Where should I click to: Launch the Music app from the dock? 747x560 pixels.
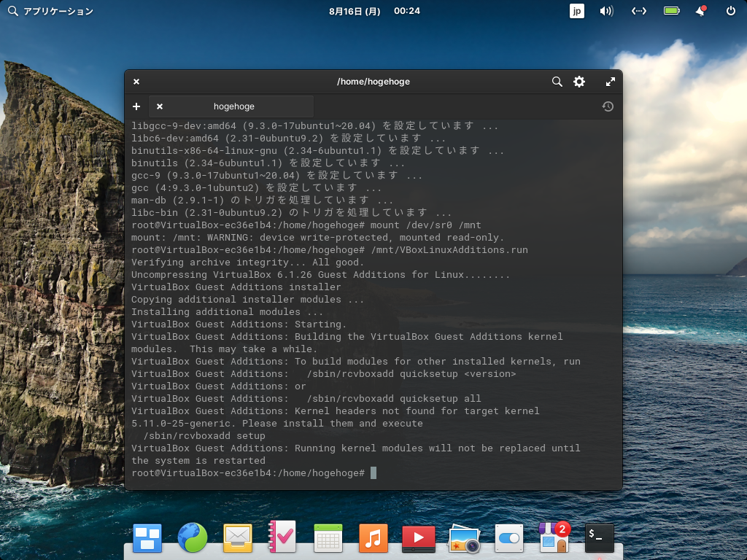click(373, 537)
